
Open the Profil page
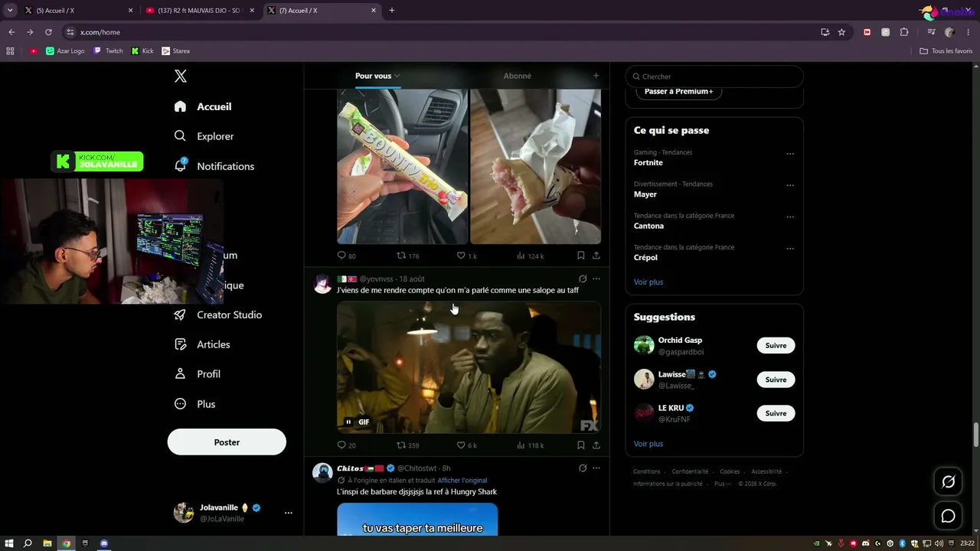pos(198,374)
